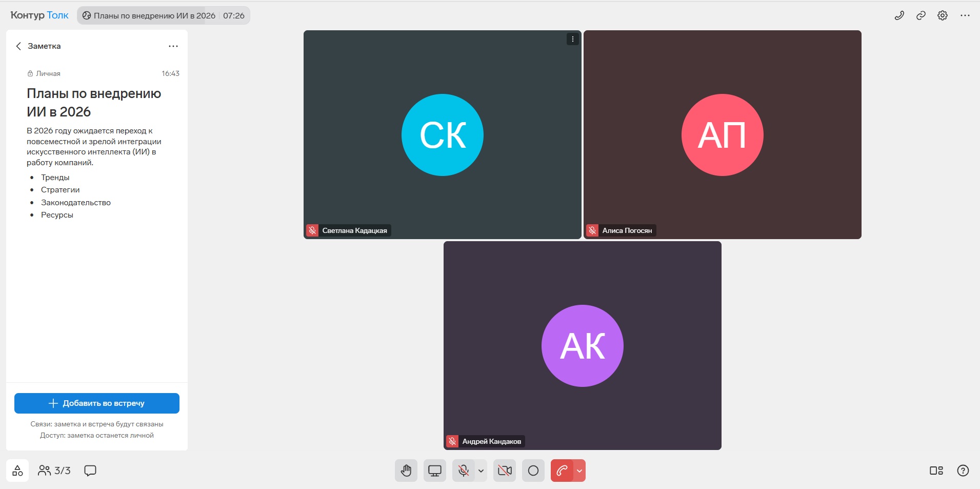Viewport: 980px width, 489px height.
Task: Toggle the apps panel with shapes icon
Action: (x=17, y=471)
